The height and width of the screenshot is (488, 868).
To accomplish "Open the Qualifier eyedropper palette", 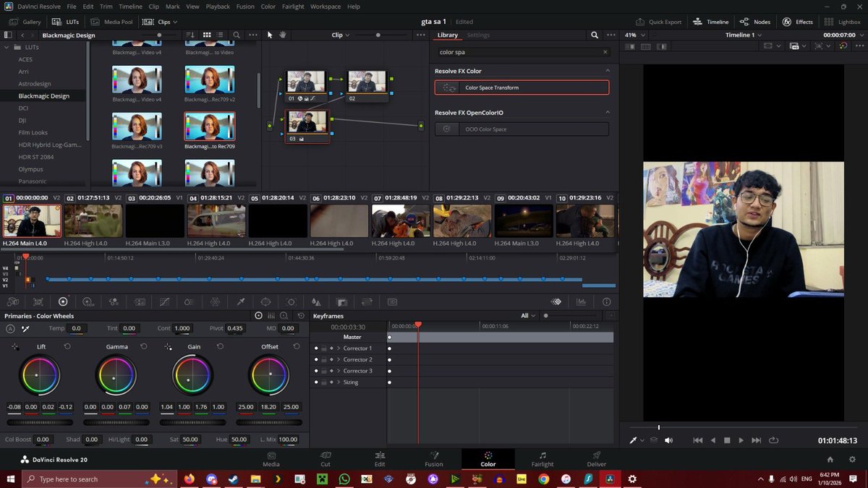I will (x=240, y=301).
